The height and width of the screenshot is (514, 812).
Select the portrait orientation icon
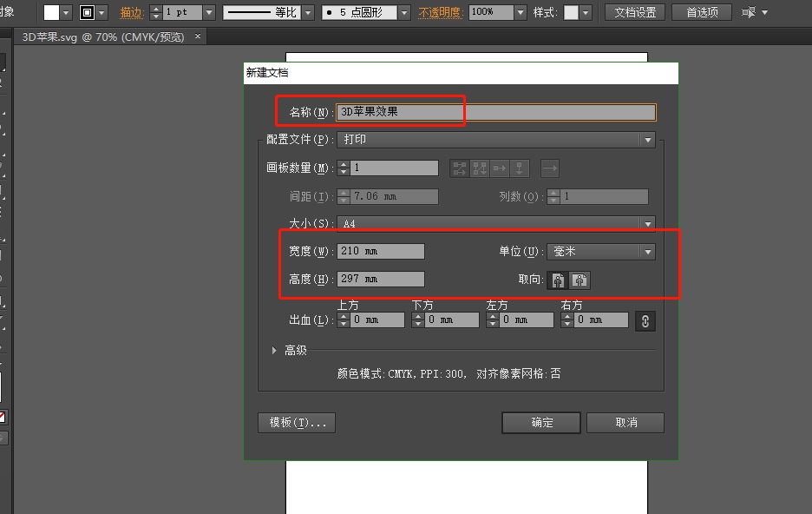pos(558,280)
